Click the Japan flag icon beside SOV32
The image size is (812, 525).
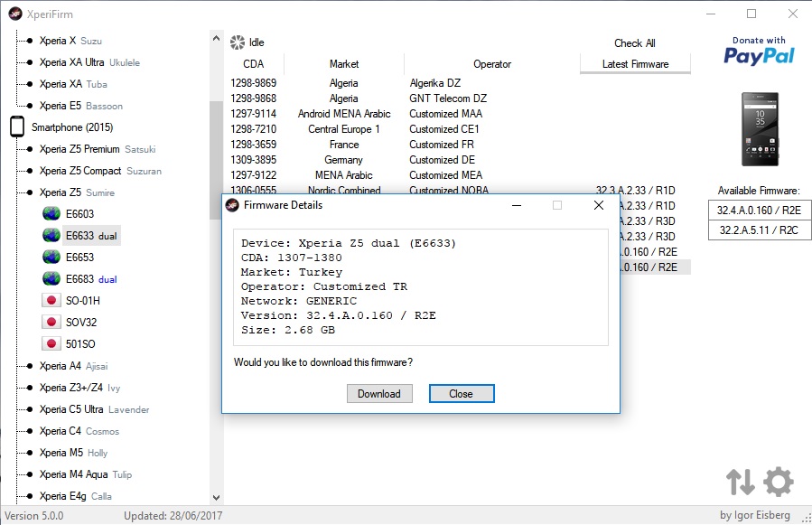[x=51, y=323]
